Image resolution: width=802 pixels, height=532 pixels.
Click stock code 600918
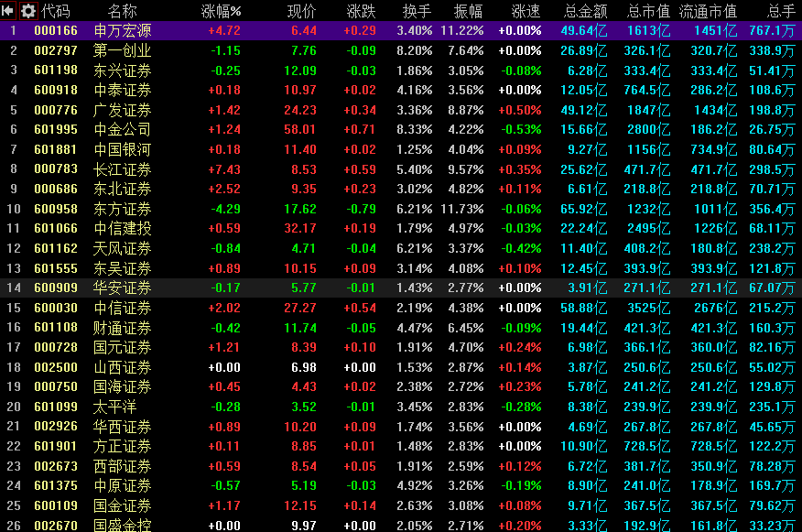56,90
